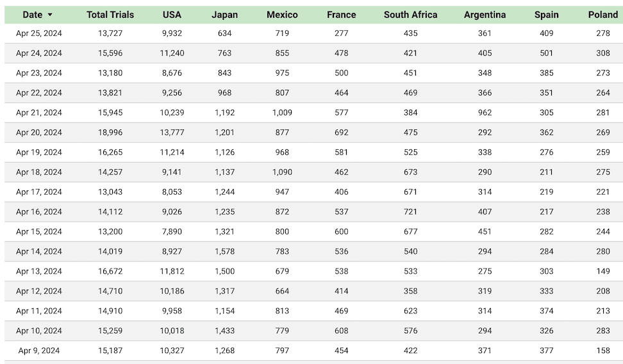Click the Apr 9, 2024 date cell
Screen dimensions: 623x364
tap(39, 351)
